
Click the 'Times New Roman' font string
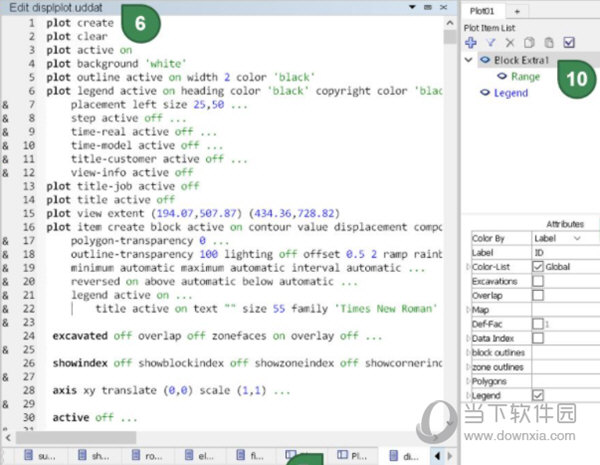click(386, 308)
